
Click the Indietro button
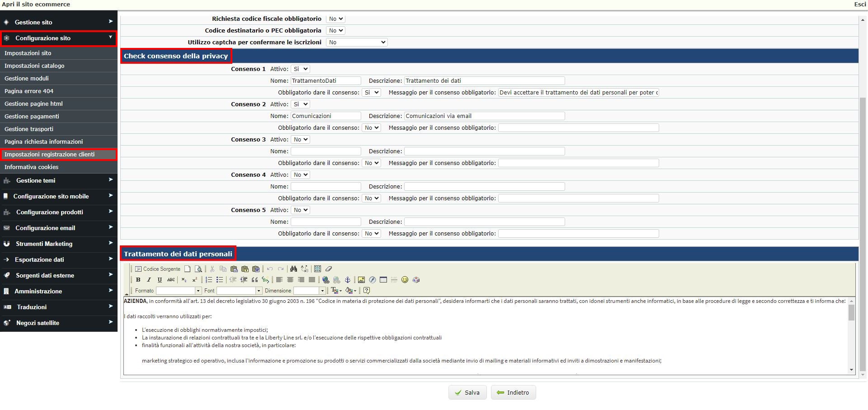click(x=513, y=392)
